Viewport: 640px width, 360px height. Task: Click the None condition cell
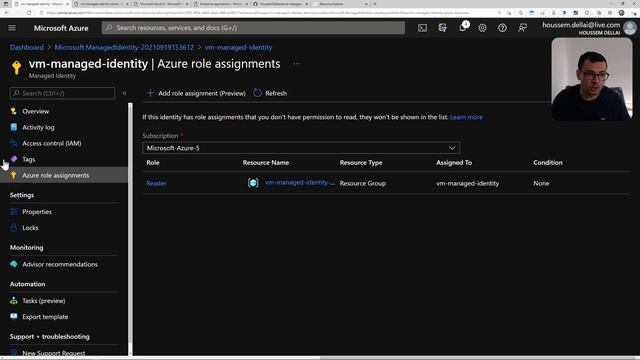541,183
